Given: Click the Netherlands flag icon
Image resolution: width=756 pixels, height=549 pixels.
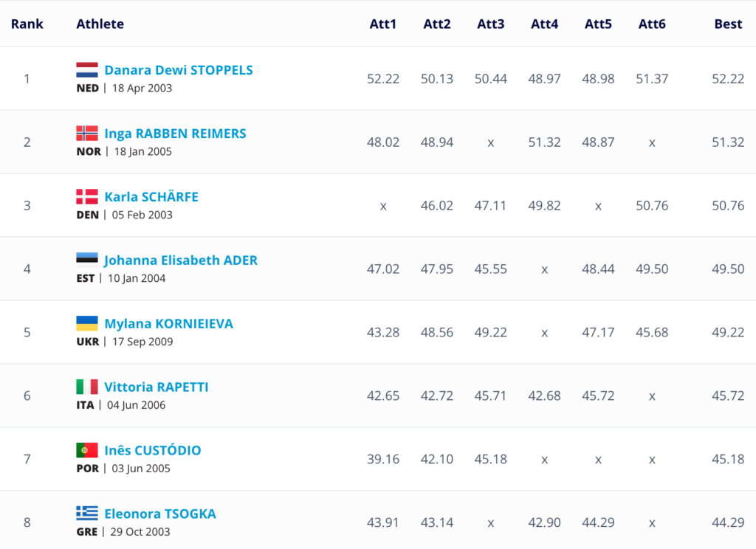Looking at the screenshot, I should 87,70.
